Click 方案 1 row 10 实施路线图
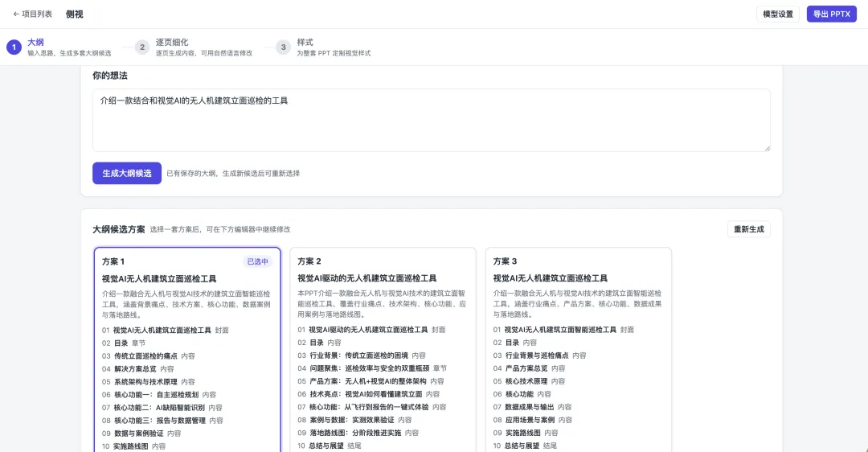 (x=133, y=446)
